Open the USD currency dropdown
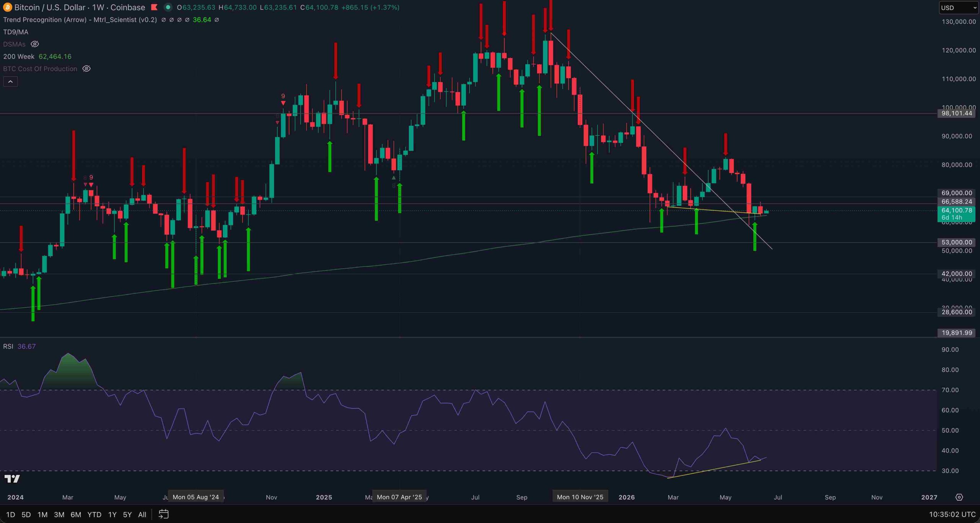Screen dimensions: 980x523 point(959,8)
